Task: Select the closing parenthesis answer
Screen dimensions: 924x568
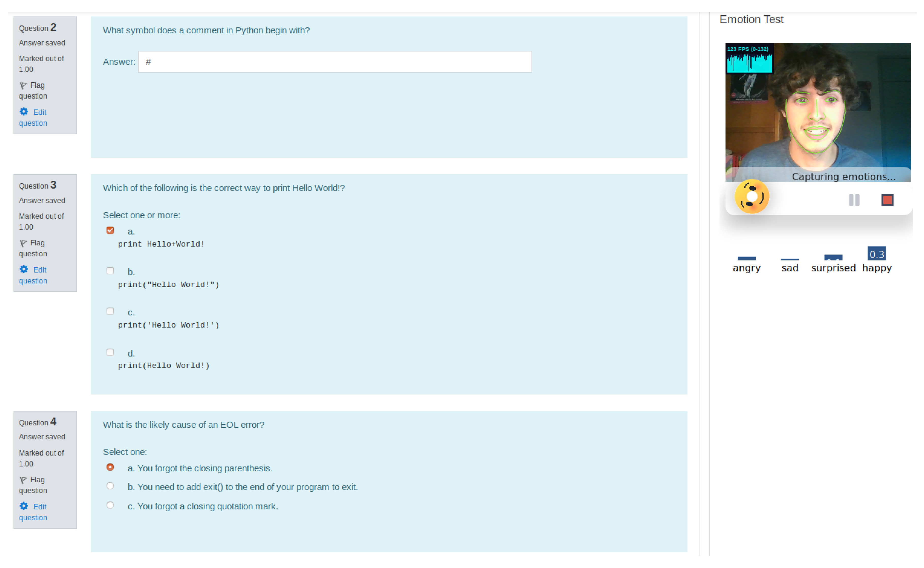Action: click(x=110, y=467)
